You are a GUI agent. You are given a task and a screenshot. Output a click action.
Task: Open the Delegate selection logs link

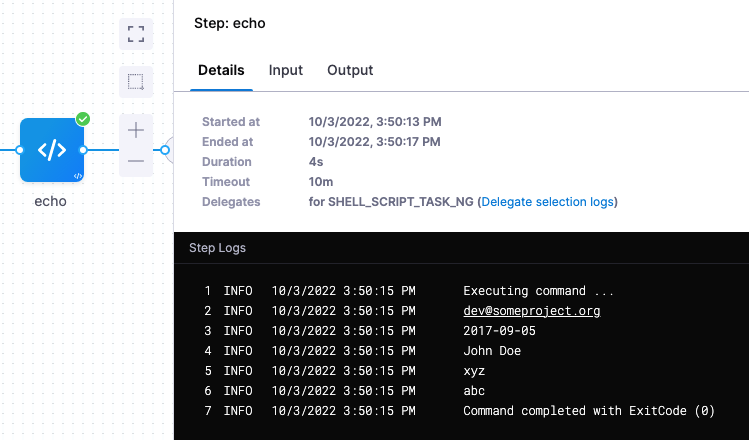tap(547, 202)
